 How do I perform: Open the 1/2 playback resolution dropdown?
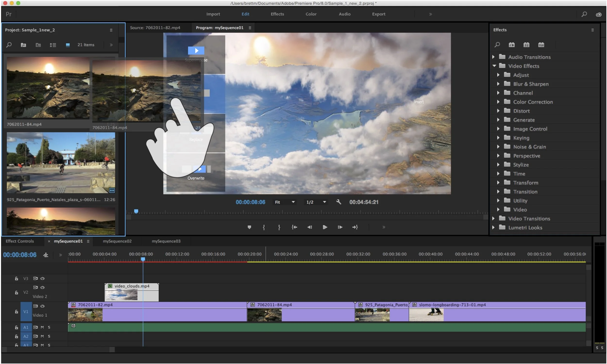316,202
